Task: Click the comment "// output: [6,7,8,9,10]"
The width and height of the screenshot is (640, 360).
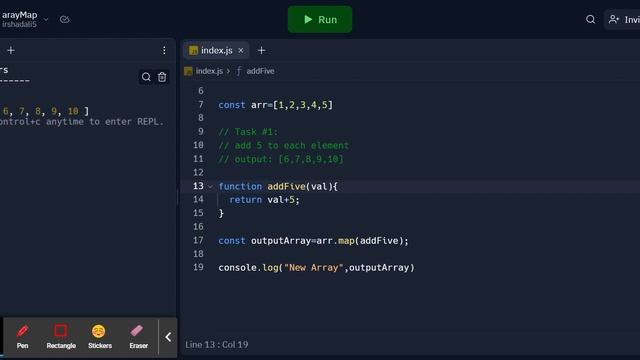Action: (x=281, y=159)
